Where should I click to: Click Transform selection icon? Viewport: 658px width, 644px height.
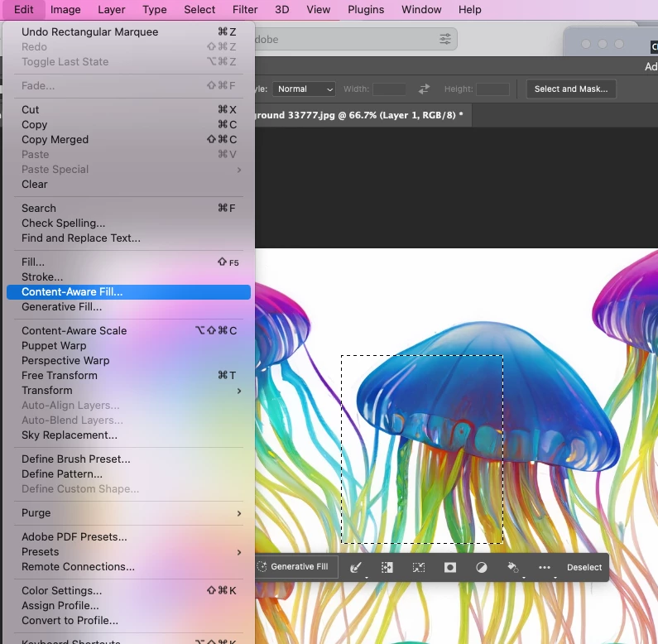[x=418, y=568]
